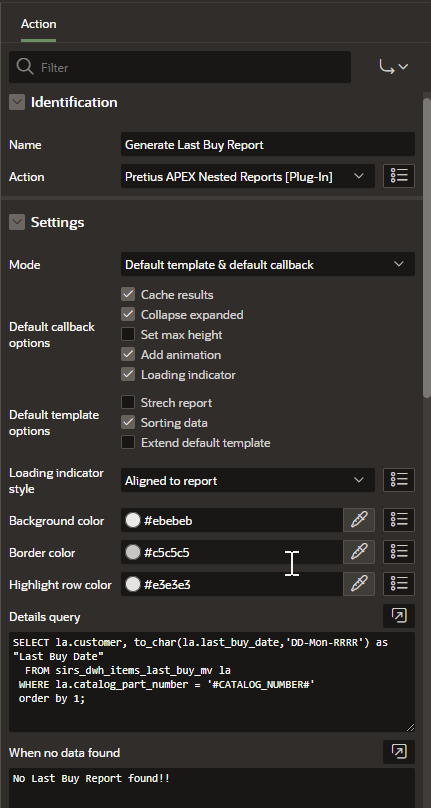Disable the Sorting data checkbox
Screen dimensions: 431x808
[128, 423]
